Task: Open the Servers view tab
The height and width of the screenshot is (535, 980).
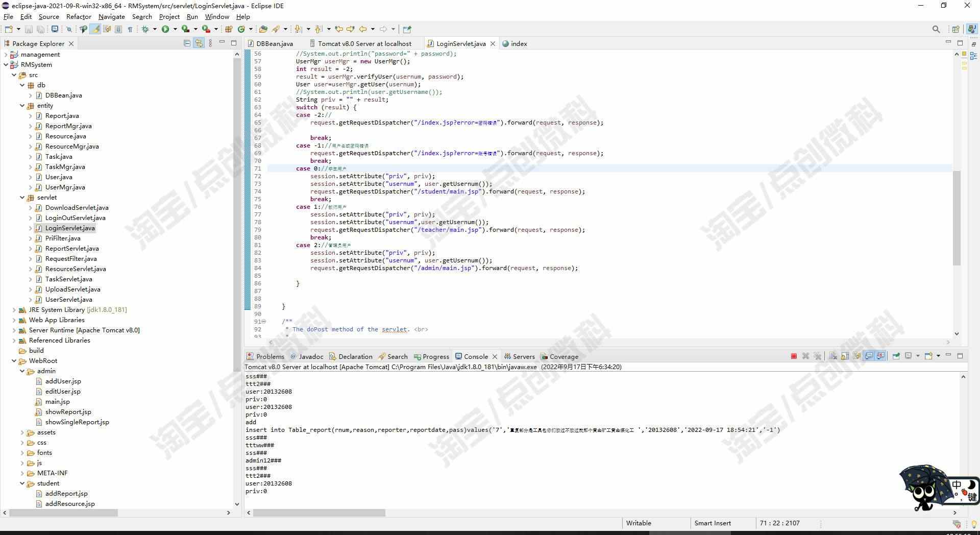Action: point(519,357)
